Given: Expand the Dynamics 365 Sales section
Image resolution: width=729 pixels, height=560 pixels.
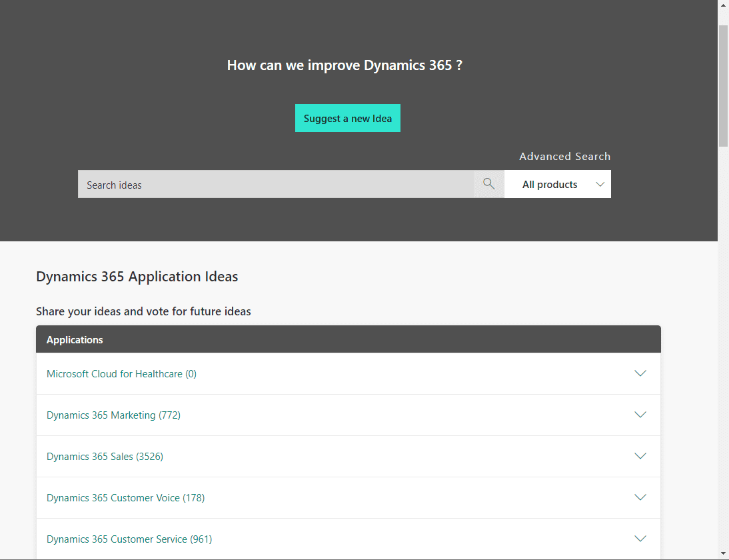Looking at the screenshot, I should (640, 456).
